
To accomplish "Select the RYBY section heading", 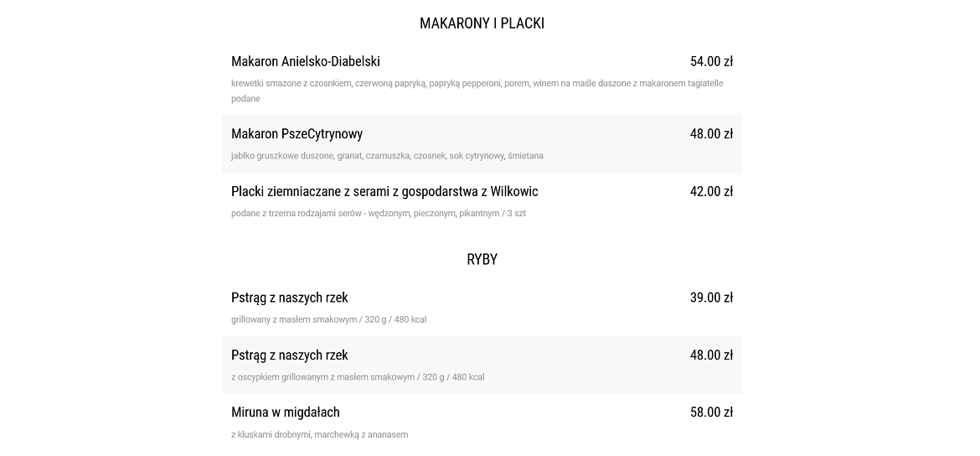I will click(482, 259).
